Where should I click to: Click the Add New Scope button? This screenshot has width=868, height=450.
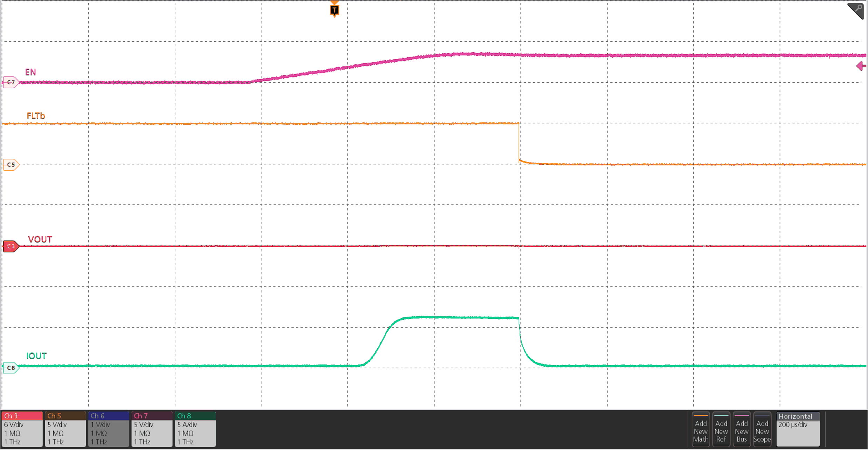tap(762, 429)
